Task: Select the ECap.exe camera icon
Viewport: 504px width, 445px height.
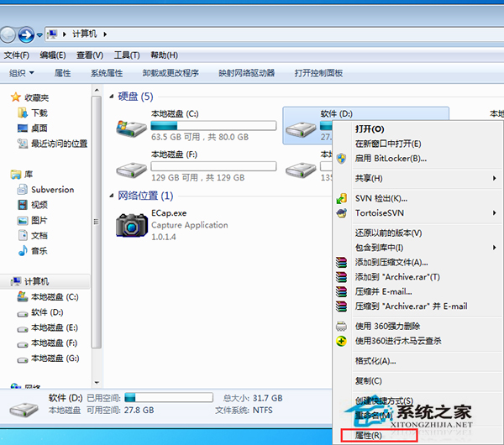Action: (x=132, y=225)
